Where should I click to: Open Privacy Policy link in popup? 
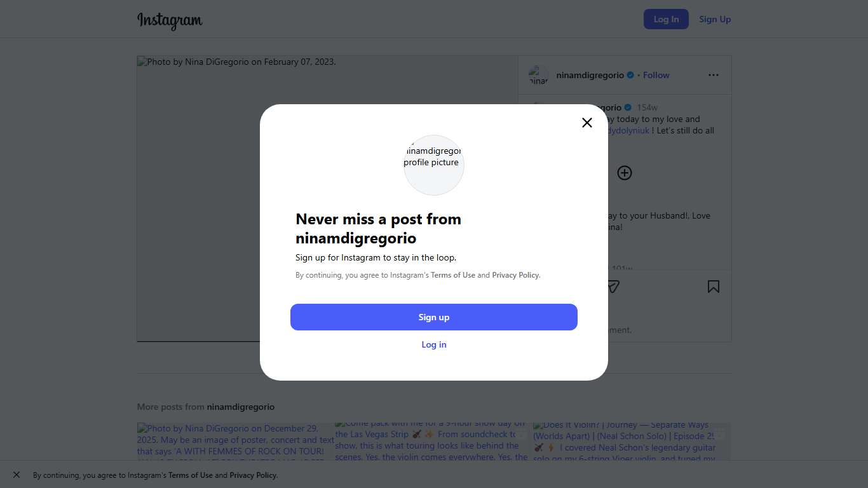(x=515, y=275)
